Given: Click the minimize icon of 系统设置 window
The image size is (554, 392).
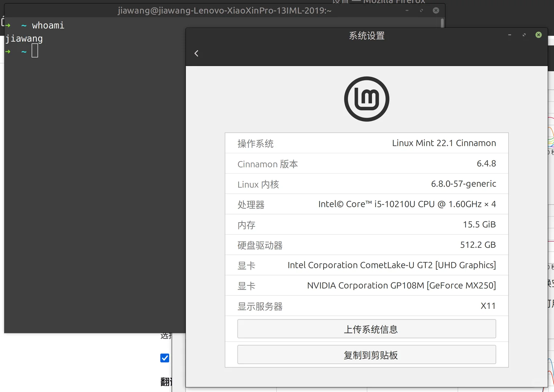Looking at the screenshot, I should [x=509, y=35].
